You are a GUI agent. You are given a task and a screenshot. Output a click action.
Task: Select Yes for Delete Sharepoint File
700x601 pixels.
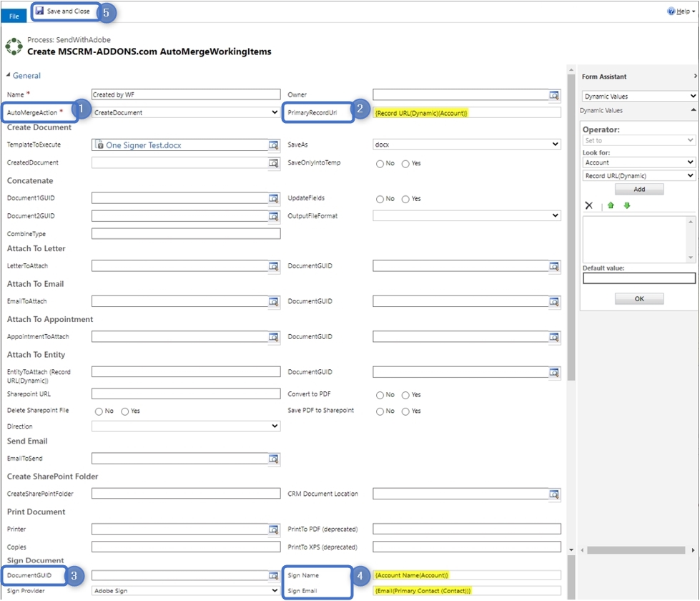tap(124, 411)
